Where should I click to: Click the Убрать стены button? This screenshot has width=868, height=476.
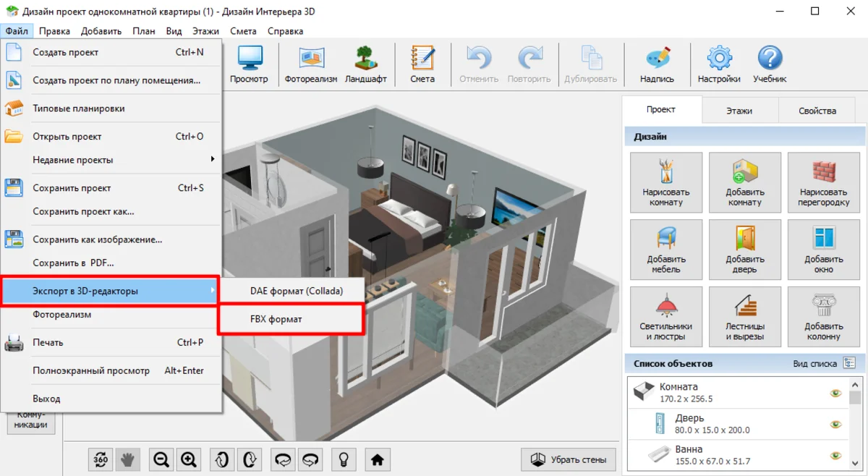(x=569, y=459)
